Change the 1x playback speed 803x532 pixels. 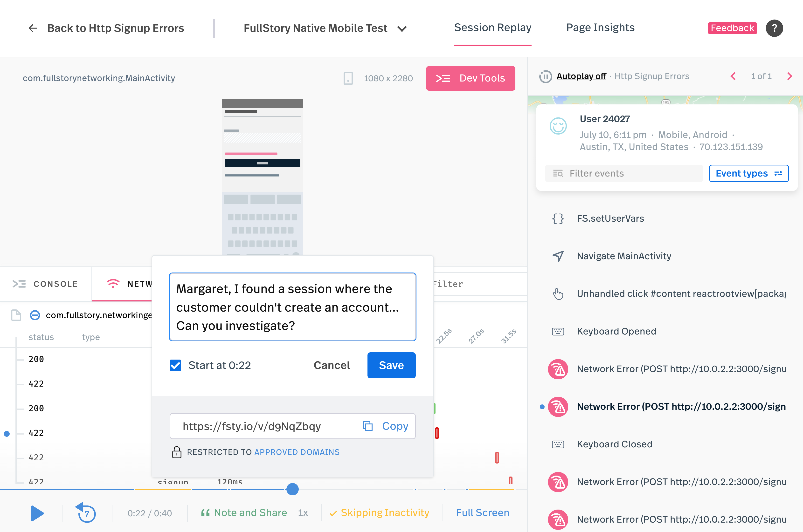[x=303, y=513]
